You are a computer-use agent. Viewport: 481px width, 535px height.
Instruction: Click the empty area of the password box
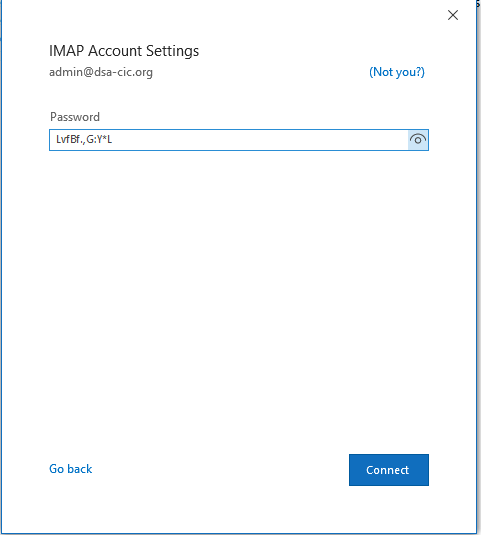259,140
